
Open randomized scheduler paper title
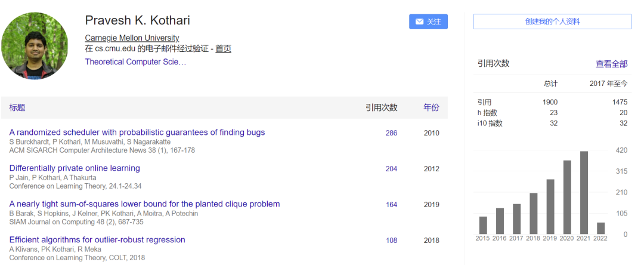(x=137, y=132)
